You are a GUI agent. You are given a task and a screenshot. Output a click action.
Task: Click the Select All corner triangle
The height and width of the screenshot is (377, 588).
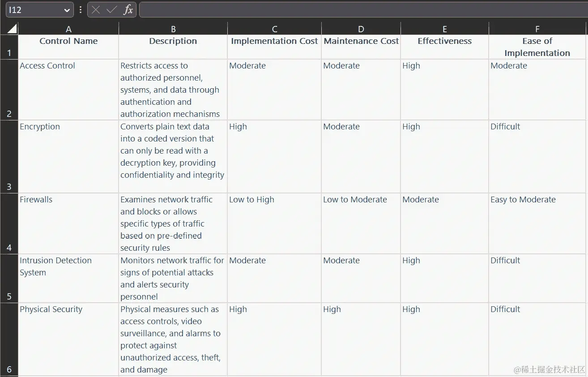pyautogui.click(x=12, y=29)
